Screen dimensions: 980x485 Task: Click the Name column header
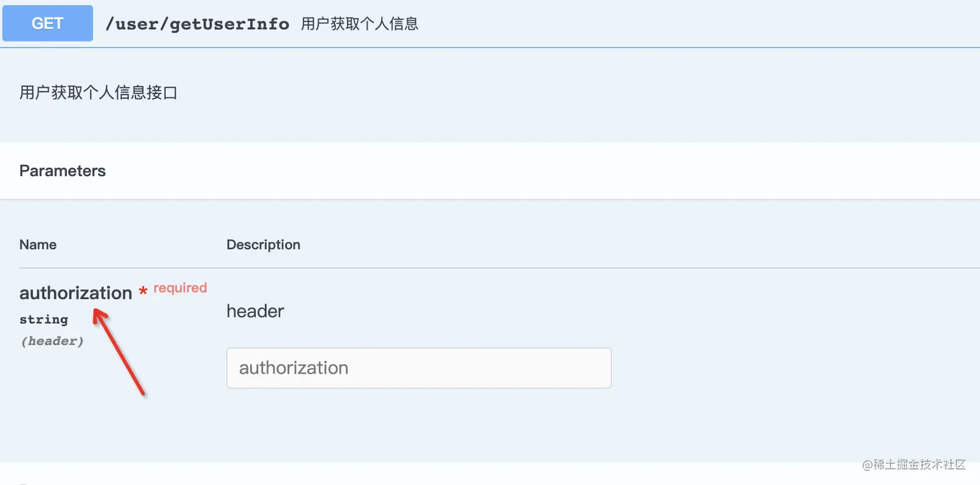pos(38,245)
